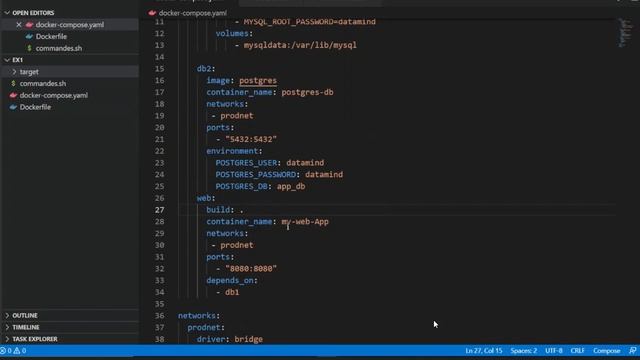The height and width of the screenshot is (360, 640).
Task: Click '"8080:8080"' ports value
Action: [x=251, y=269]
